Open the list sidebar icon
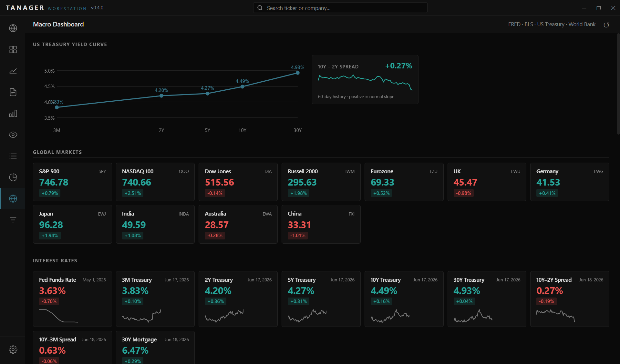 coord(13,156)
